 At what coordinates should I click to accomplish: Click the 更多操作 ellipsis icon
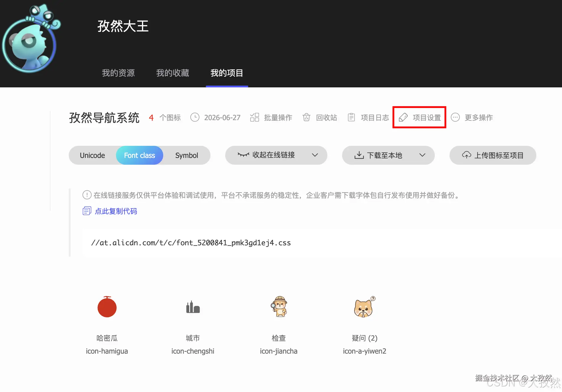[x=455, y=117]
